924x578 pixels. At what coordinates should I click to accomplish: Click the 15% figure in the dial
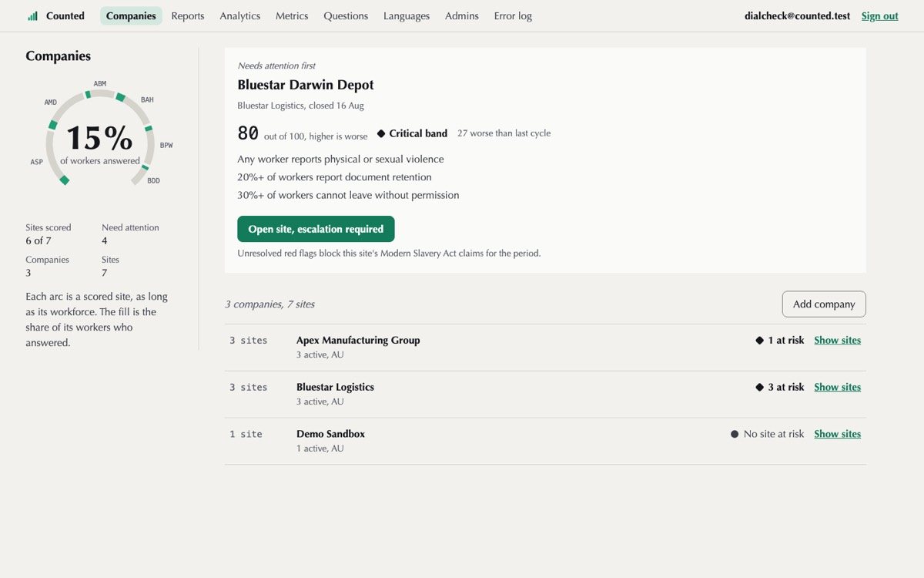tap(99, 138)
